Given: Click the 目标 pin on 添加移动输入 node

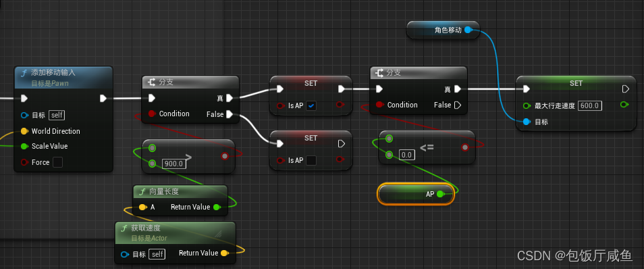Looking at the screenshot, I should click(x=25, y=115).
